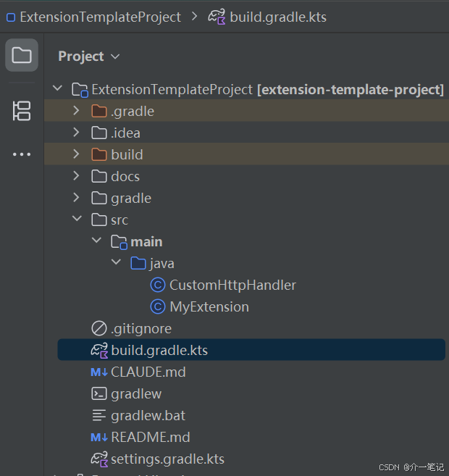This screenshot has width=449, height=476.
Task: Select the docs folder in the tree
Action: (x=125, y=176)
